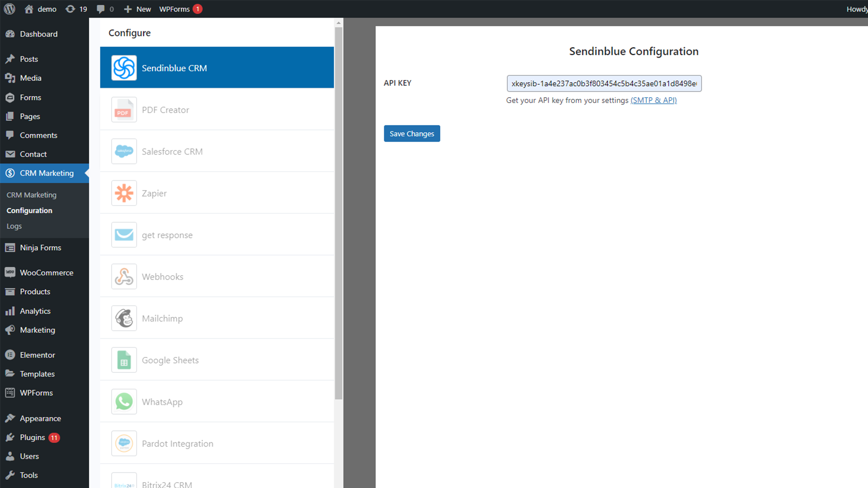Click the Google Sheets green icon
The height and width of the screenshot is (488, 868).
coord(124,360)
